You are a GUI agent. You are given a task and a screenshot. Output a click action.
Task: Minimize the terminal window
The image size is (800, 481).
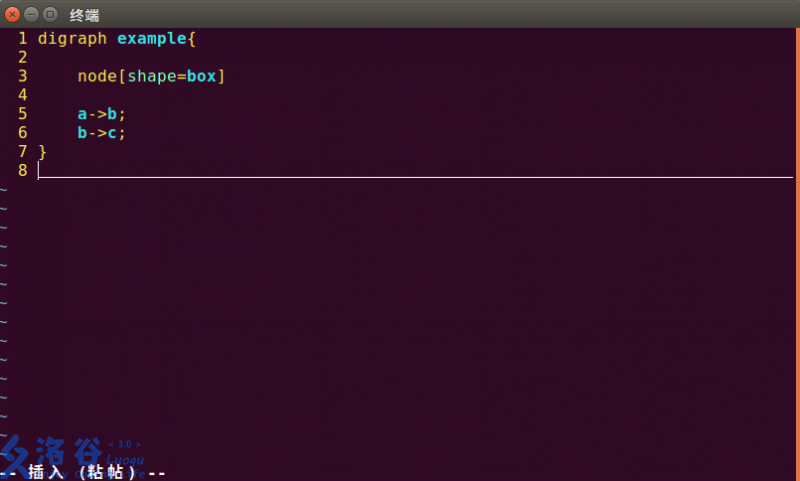point(31,14)
